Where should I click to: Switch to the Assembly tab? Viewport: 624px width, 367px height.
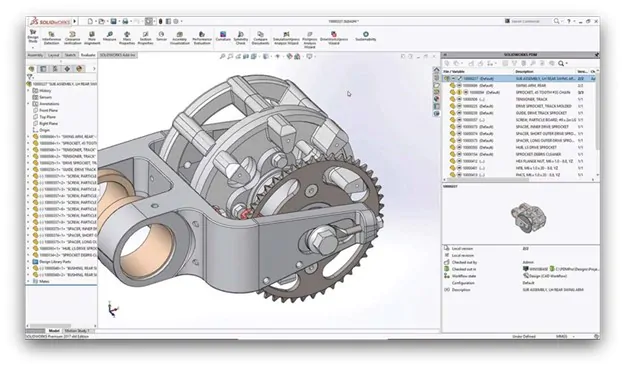pos(35,55)
